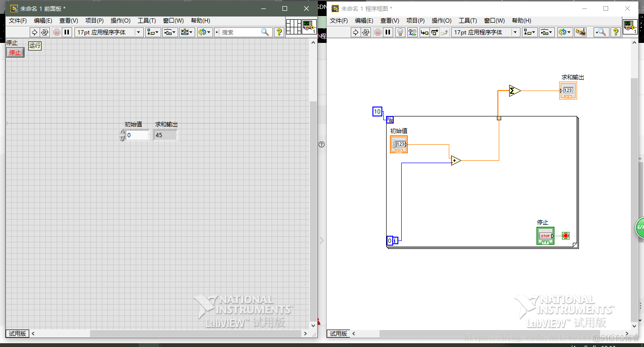Decrement the 初始值 value with down arrow
Image resolution: width=644 pixels, height=347 pixels.
tap(123, 138)
